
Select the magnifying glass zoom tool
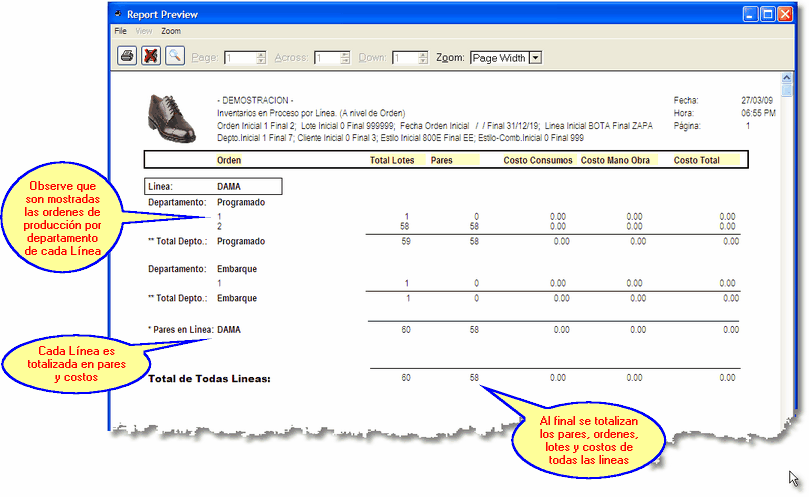[x=174, y=57]
